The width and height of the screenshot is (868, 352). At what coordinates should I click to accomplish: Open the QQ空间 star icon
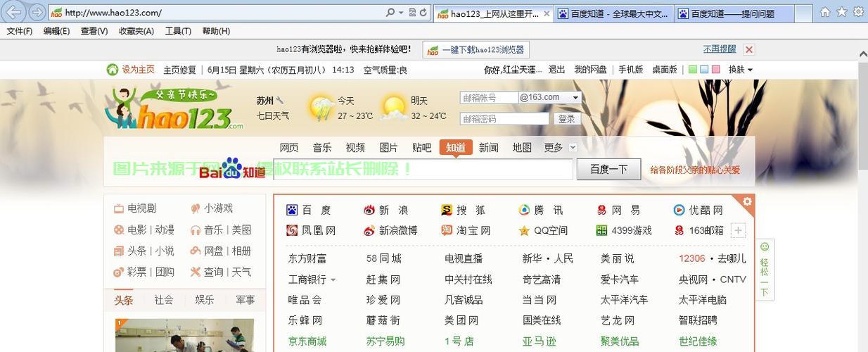(x=524, y=230)
